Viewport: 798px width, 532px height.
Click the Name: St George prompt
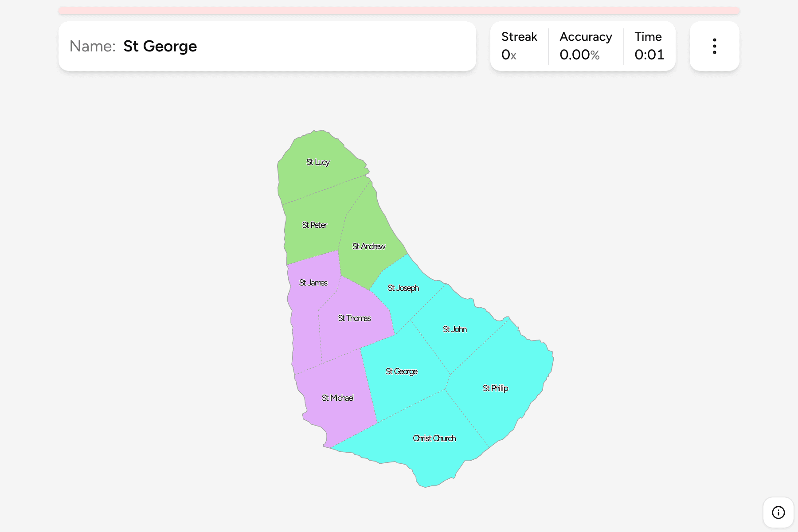click(267, 46)
